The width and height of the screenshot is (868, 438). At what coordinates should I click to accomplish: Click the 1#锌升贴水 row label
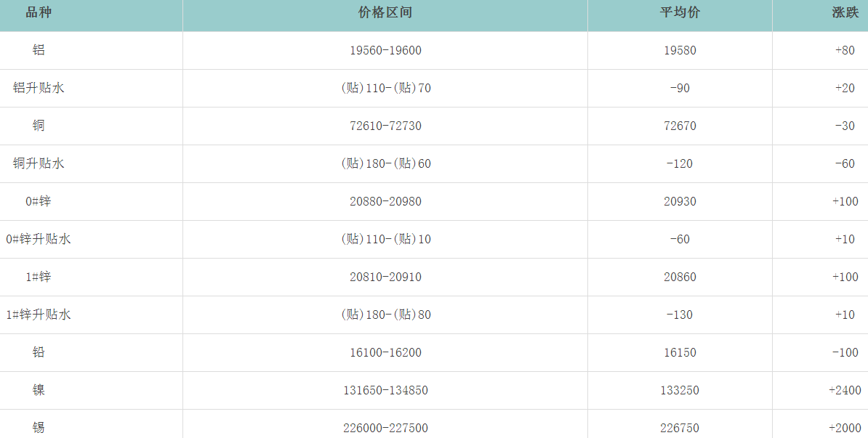click(39, 315)
